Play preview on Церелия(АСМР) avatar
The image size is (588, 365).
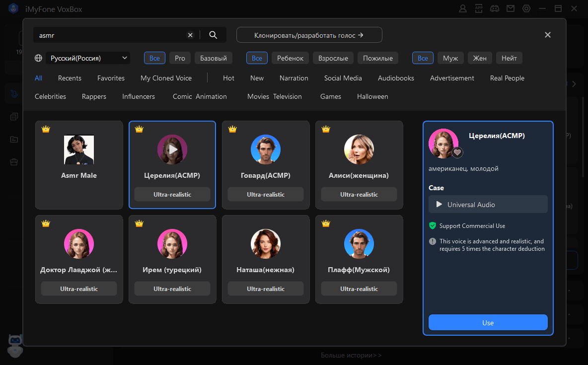(172, 149)
